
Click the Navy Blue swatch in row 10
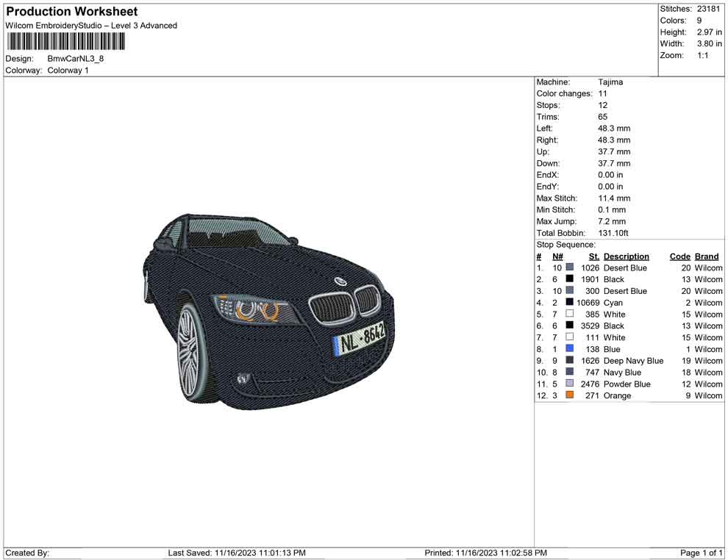click(x=569, y=372)
